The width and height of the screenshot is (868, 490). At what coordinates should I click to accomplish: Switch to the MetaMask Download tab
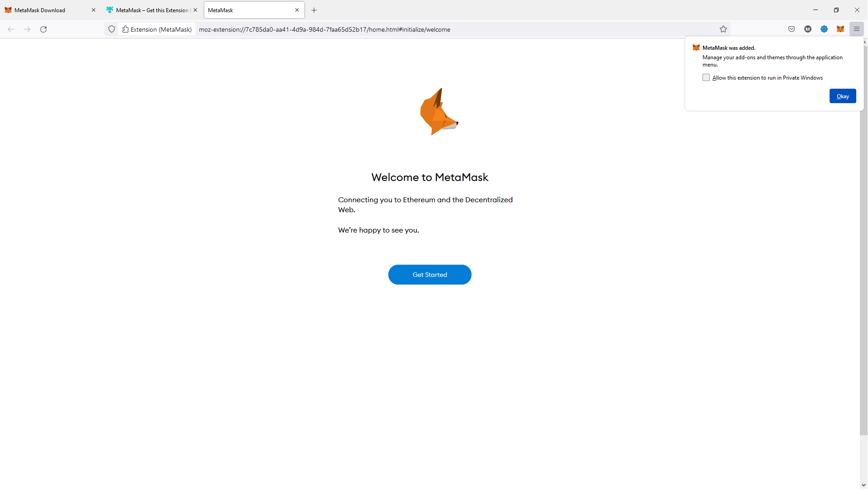pyautogui.click(x=50, y=10)
